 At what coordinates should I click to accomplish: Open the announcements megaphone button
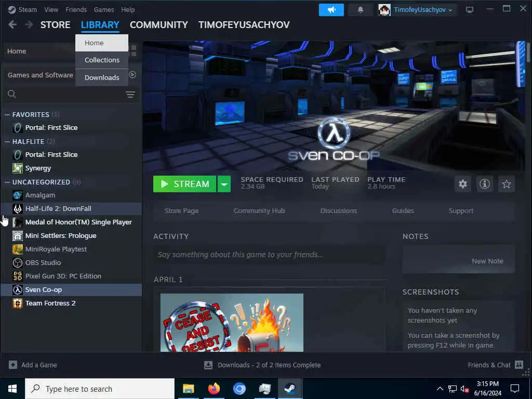tap(331, 10)
